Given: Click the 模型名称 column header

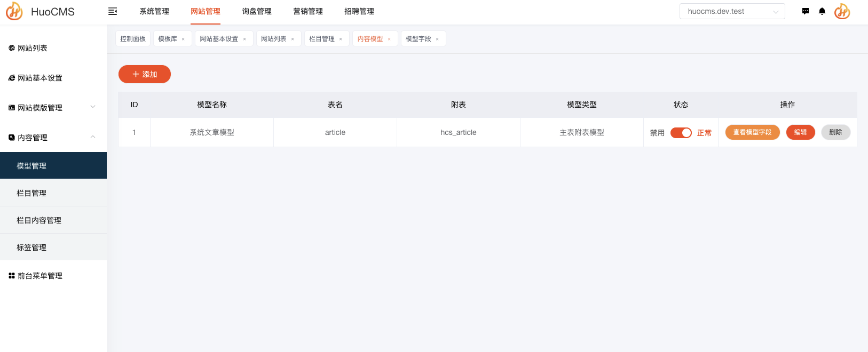Looking at the screenshot, I should [x=212, y=105].
